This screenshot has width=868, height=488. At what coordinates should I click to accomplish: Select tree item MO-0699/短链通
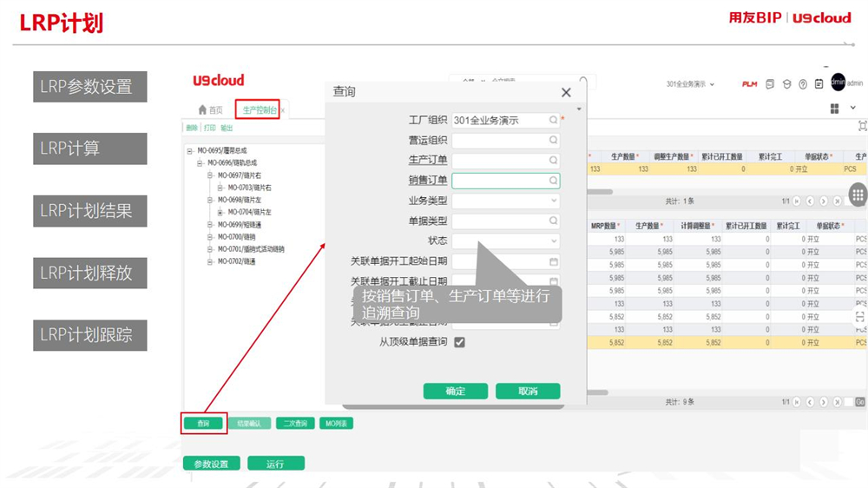click(x=240, y=224)
